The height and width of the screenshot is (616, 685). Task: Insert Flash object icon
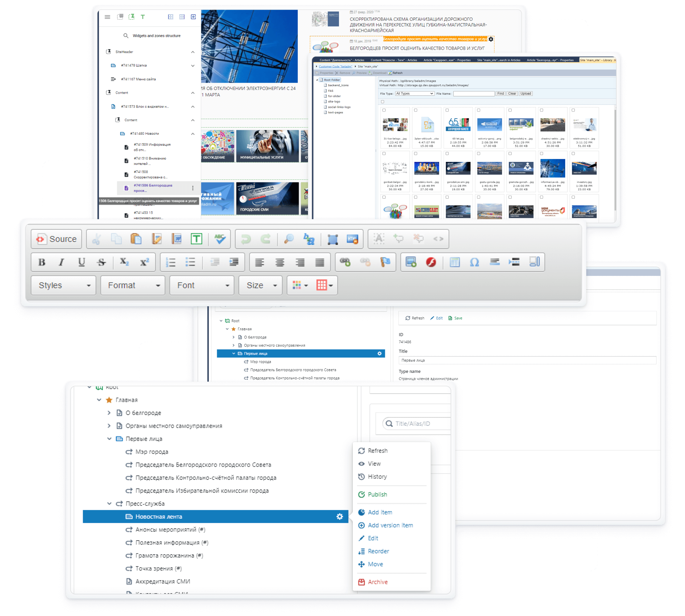coord(431,262)
